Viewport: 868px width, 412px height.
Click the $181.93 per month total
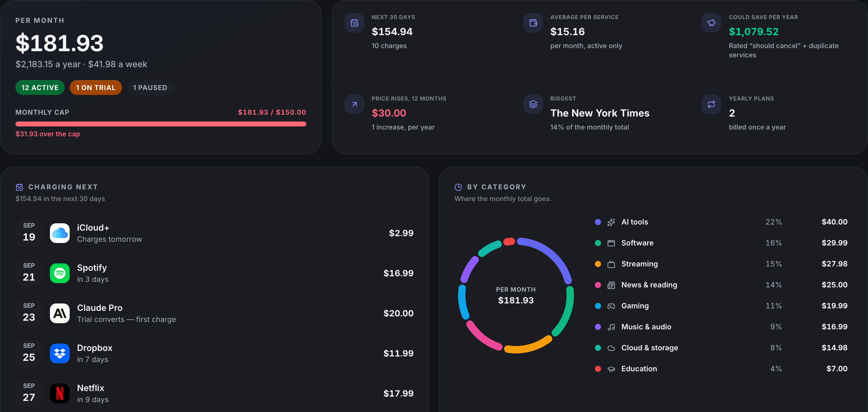59,43
